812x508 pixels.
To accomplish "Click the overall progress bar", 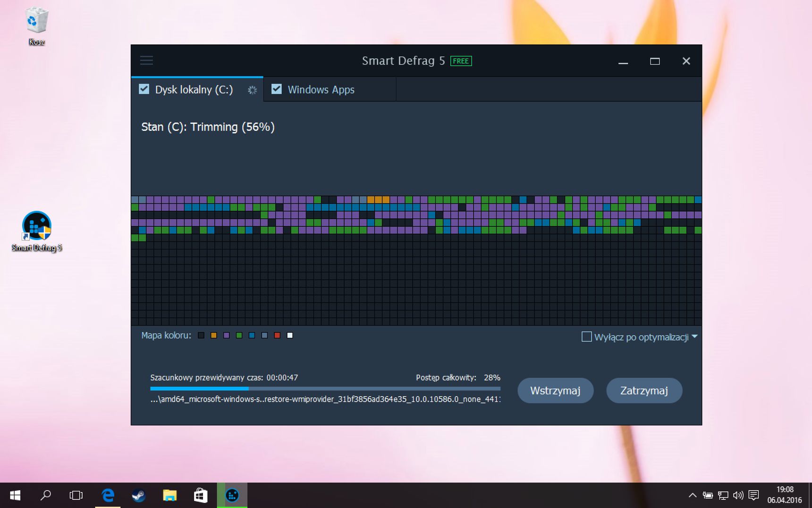I will 325,388.
